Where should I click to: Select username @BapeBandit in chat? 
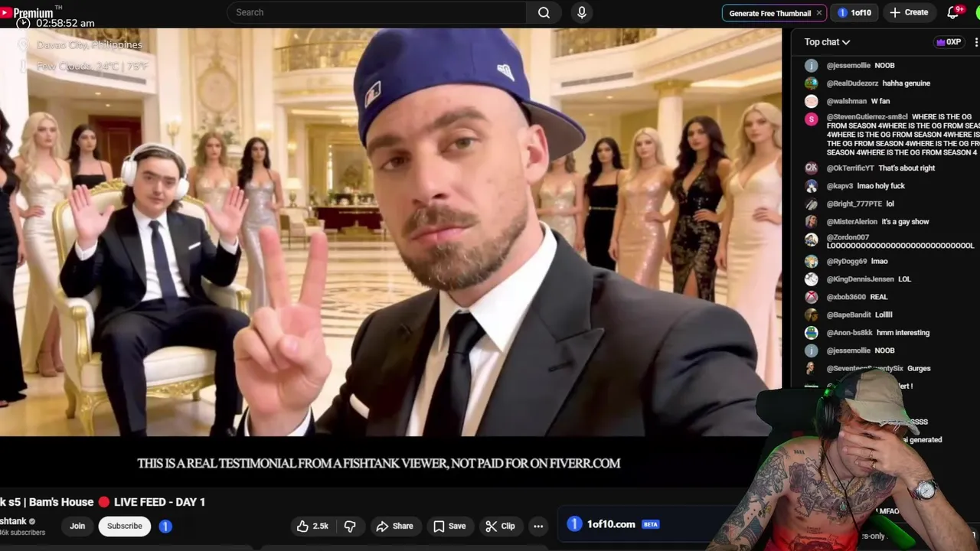click(x=848, y=315)
